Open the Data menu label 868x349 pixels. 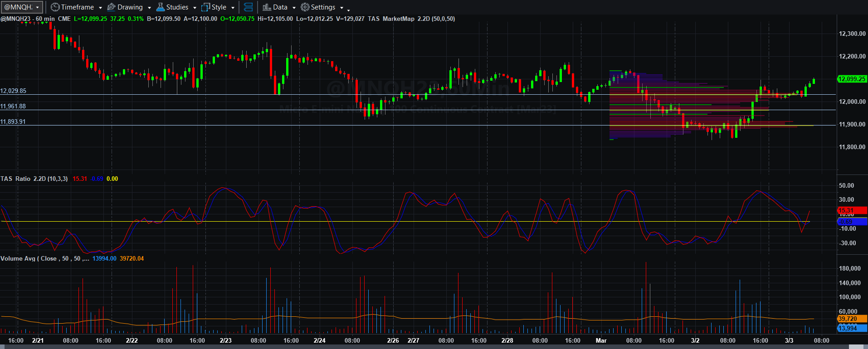pyautogui.click(x=280, y=7)
